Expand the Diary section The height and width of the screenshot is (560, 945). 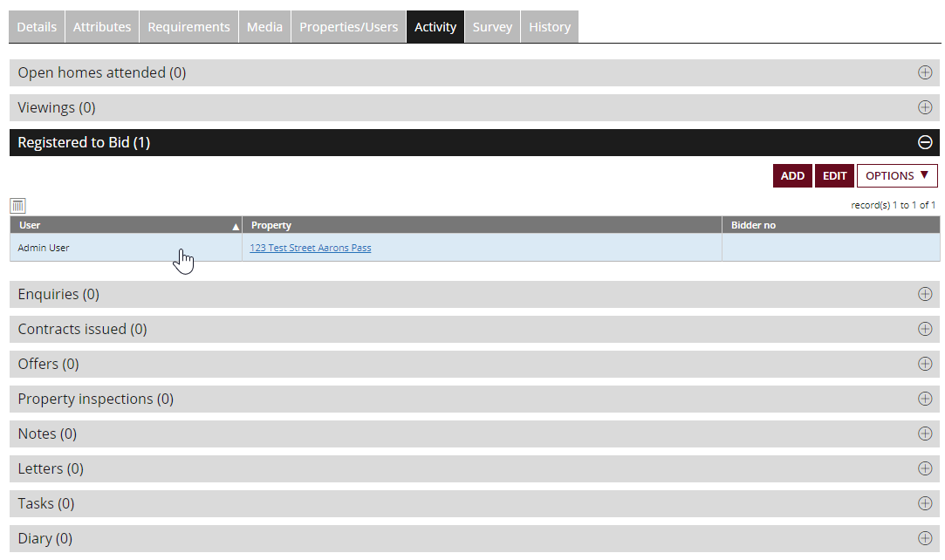pyautogui.click(x=925, y=538)
